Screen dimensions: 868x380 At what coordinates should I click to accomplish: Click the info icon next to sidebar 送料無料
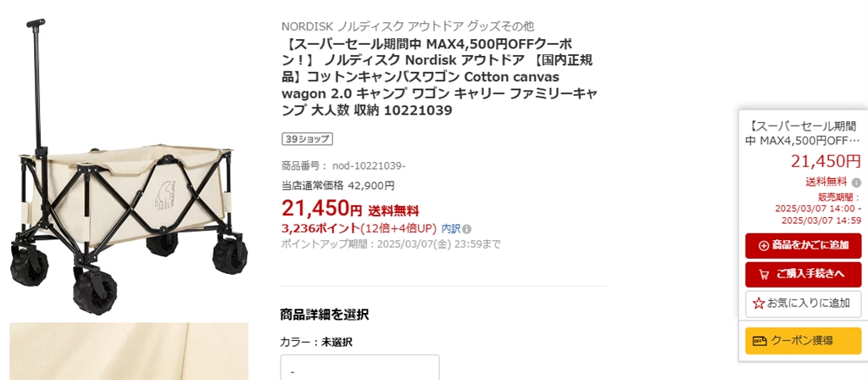(x=856, y=182)
